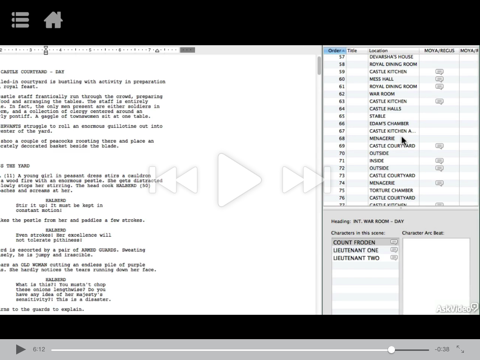480x360 pixels.
Task: Open the note bubble on row 59 CASTLE KITCHEN
Action: pyautogui.click(x=439, y=72)
